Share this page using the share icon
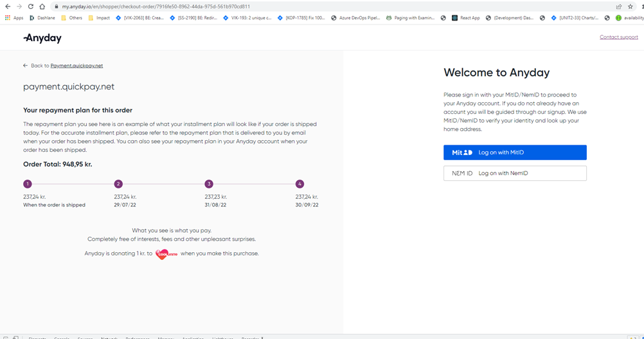Viewport: 644px width, 339px height. click(619, 6)
